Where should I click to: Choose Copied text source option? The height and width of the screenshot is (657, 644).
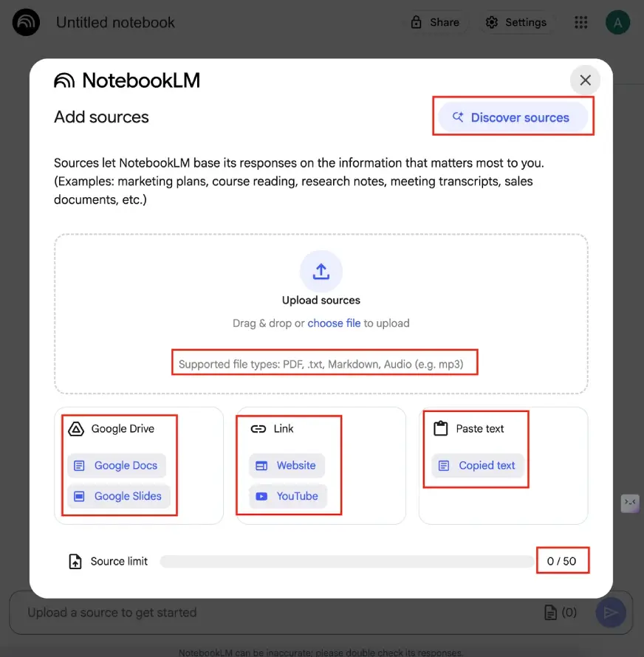point(478,466)
